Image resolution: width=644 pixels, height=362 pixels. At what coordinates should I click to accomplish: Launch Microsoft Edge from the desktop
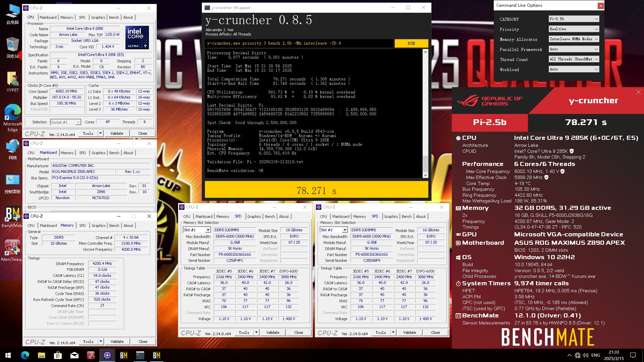point(12,118)
